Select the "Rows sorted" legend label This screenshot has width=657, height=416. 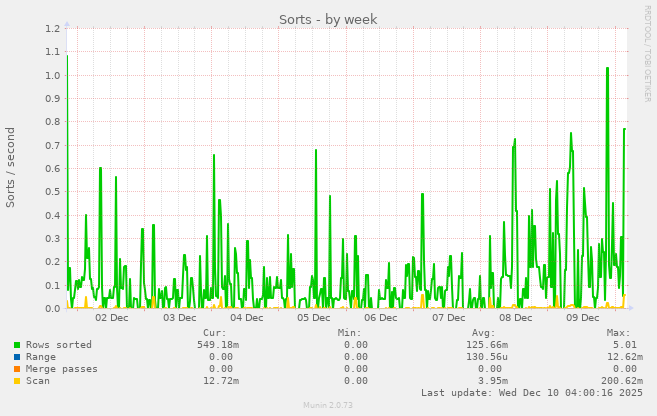tap(58, 345)
